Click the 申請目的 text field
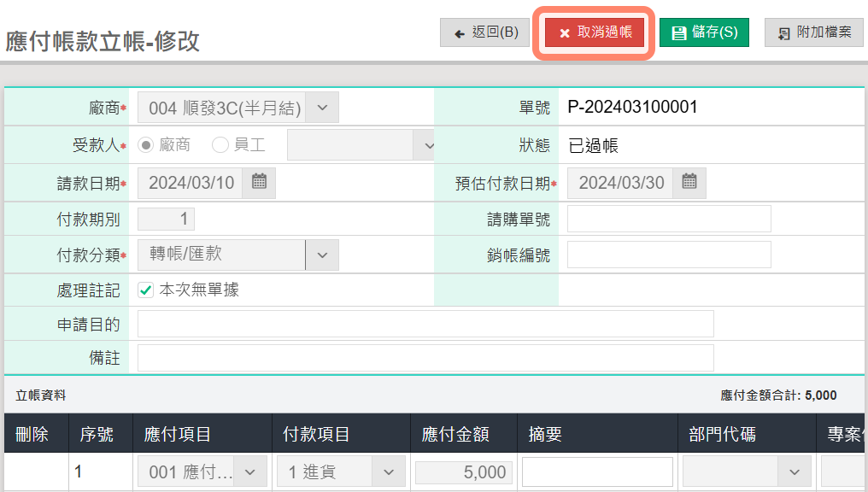The width and height of the screenshot is (868, 492). click(x=425, y=325)
